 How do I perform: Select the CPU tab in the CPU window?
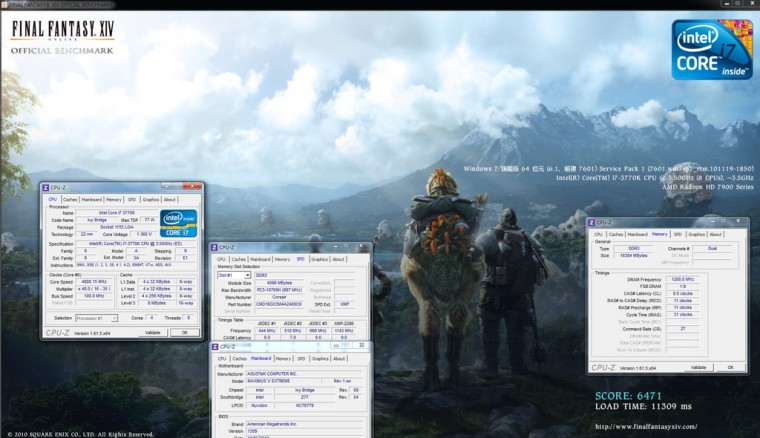53,200
